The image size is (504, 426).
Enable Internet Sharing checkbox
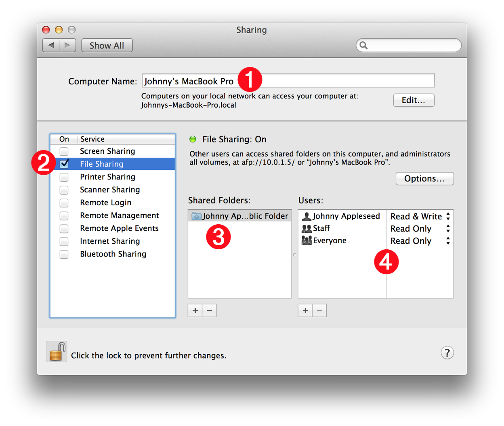[64, 242]
